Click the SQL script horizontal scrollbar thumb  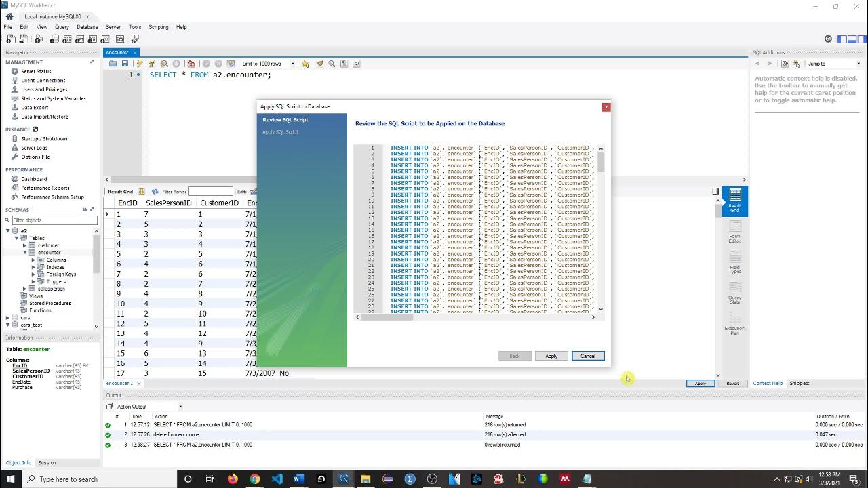(x=387, y=317)
